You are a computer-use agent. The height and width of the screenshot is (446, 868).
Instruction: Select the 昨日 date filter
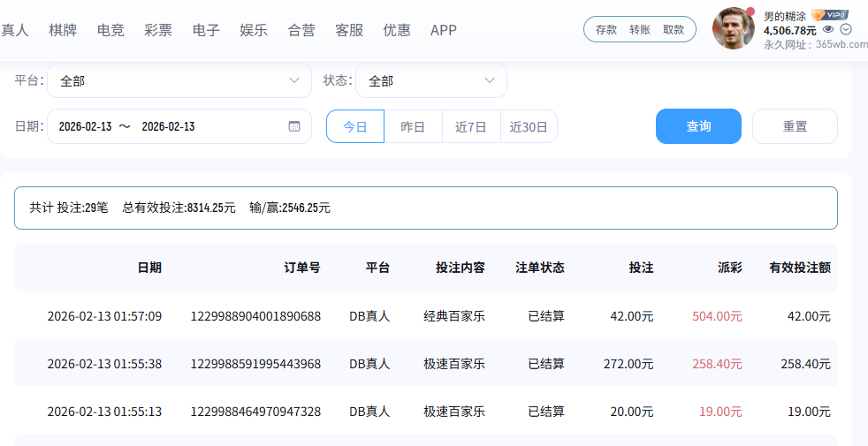click(x=413, y=126)
